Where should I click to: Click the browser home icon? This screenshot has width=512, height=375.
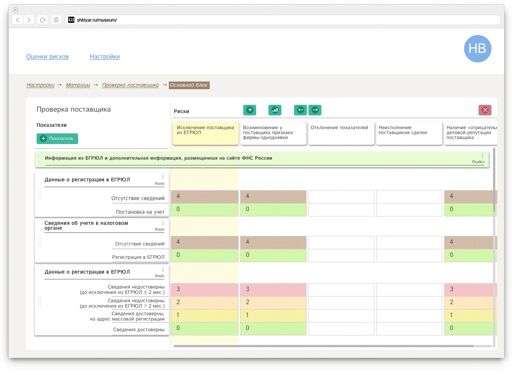coord(56,20)
